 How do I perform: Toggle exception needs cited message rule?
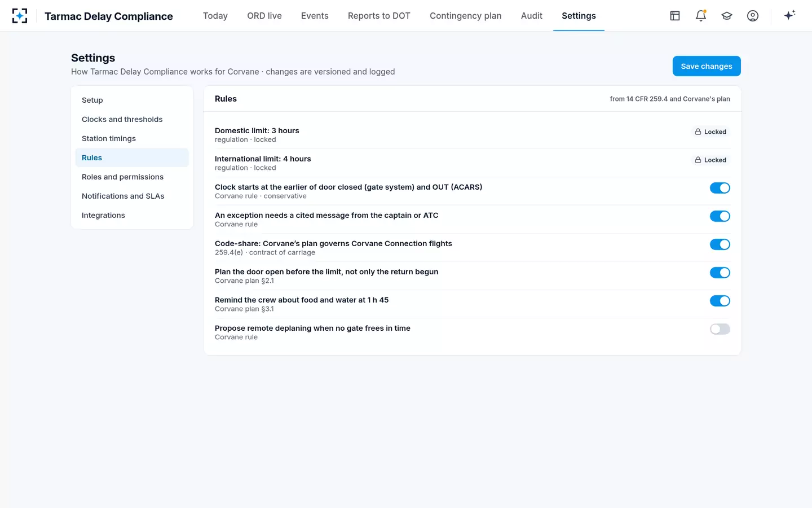pos(720,216)
